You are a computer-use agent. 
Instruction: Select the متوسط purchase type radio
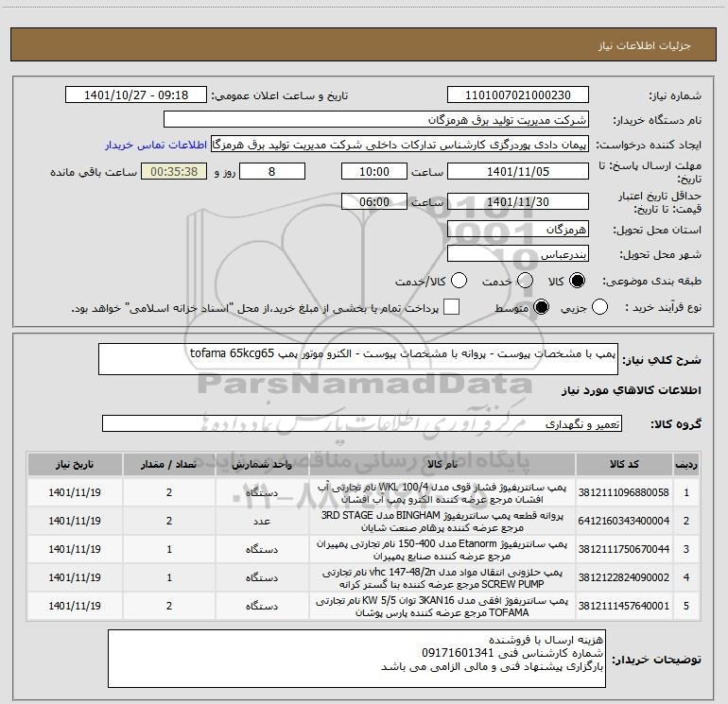click(x=541, y=307)
